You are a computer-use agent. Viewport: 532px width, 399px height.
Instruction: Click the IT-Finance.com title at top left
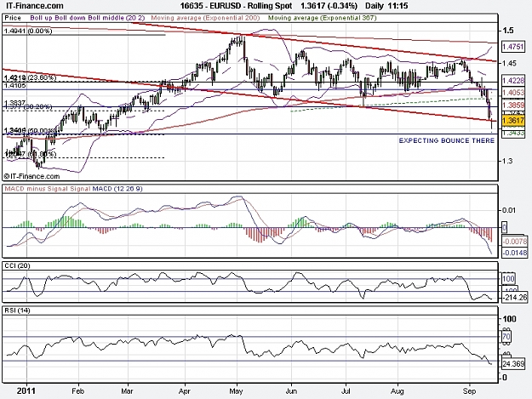[x=33, y=6]
